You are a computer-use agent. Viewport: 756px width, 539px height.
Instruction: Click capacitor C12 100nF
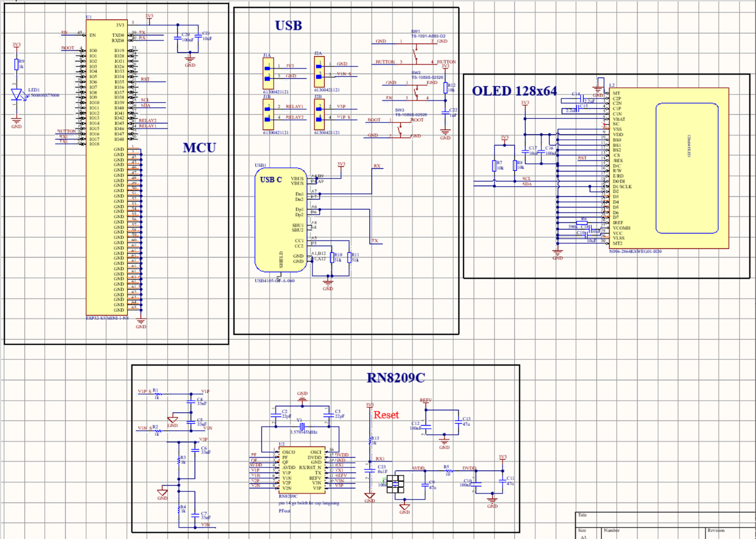[x=426, y=426]
